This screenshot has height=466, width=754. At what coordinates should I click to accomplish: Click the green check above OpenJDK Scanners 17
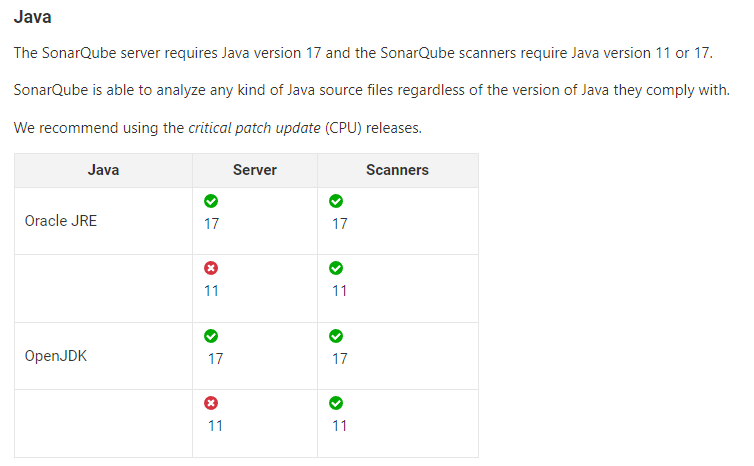point(336,336)
